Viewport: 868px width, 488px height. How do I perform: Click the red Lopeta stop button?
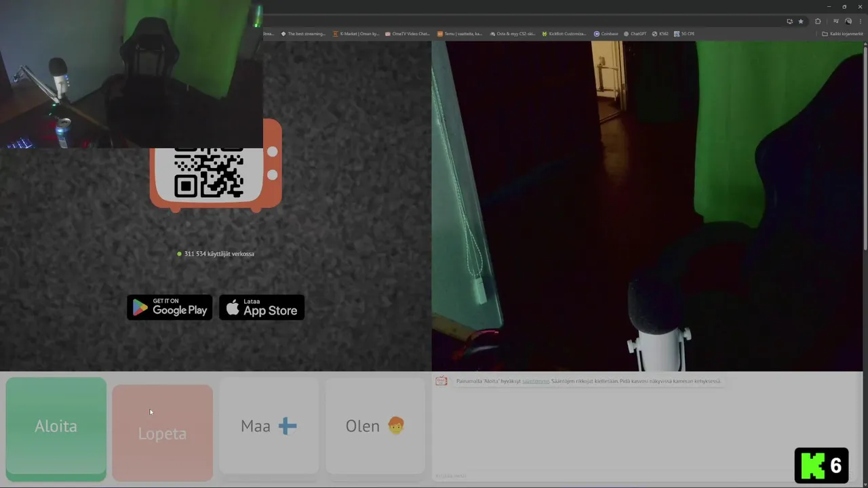click(162, 433)
